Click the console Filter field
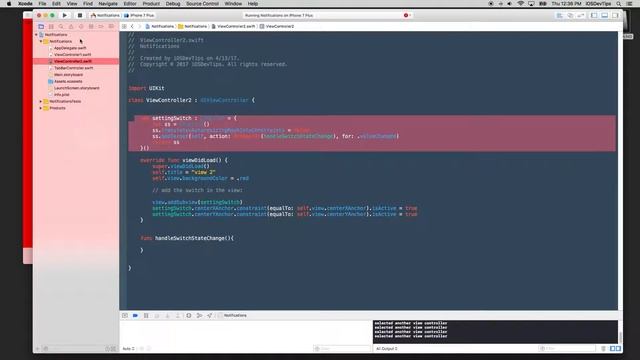The image size is (640, 360). [567, 349]
